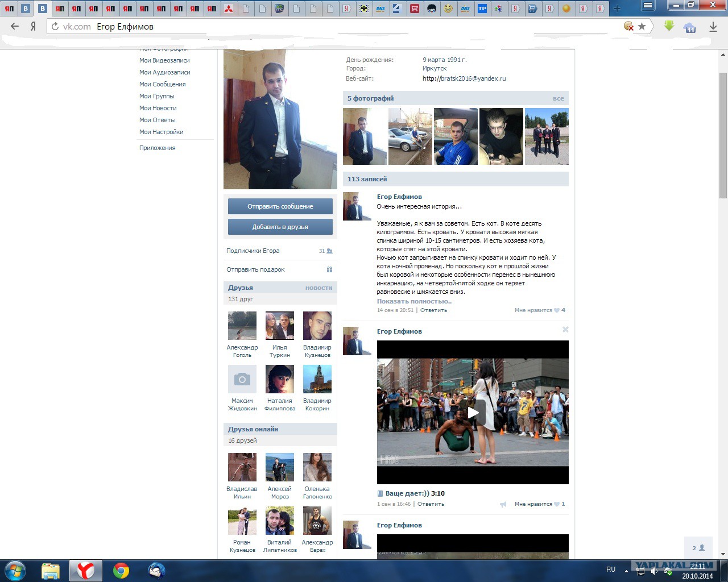The image size is (728, 582).
Task: Open the large profile photo
Action: (280, 119)
